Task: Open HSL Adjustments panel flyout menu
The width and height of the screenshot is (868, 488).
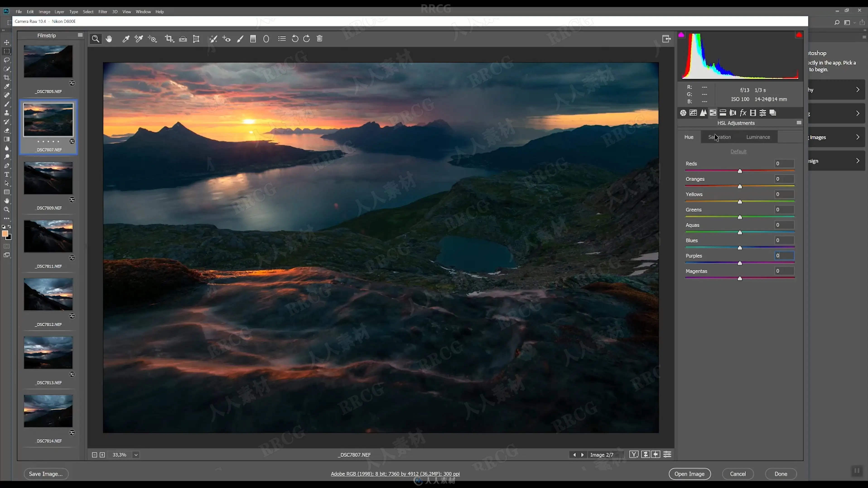Action: 799,123
